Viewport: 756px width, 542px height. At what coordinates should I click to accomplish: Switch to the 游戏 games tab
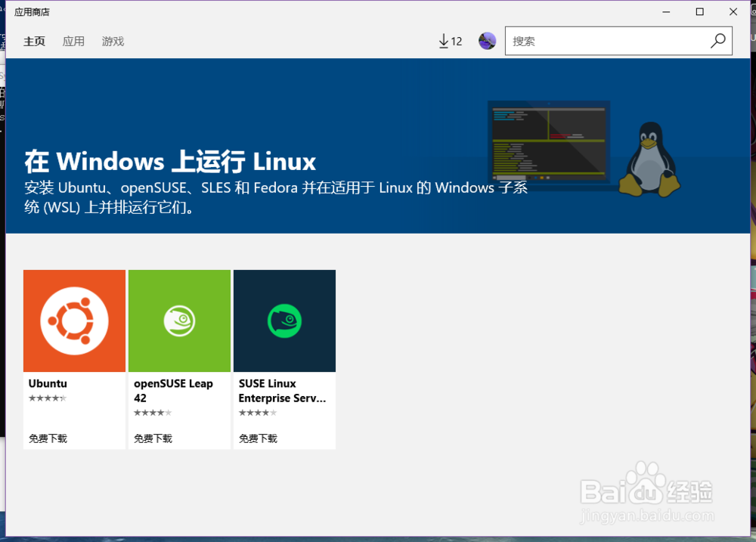pyautogui.click(x=113, y=42)
